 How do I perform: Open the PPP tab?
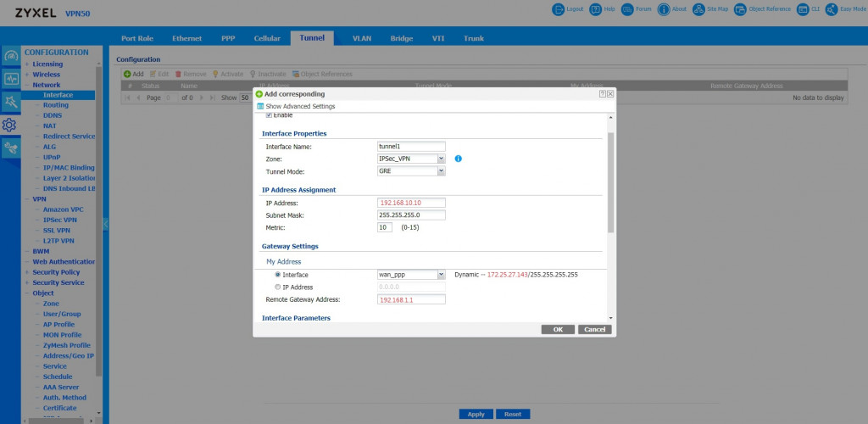click(x=228, y=38)
